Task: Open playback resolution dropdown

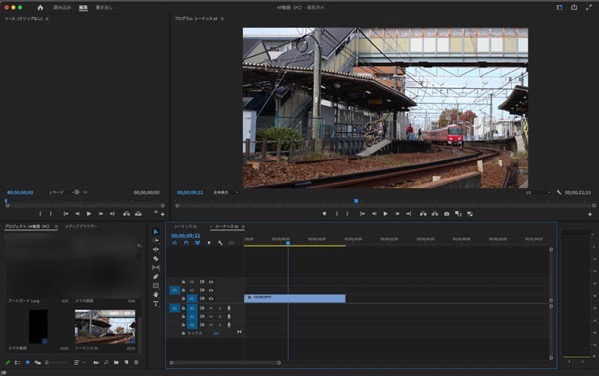Action: [x=538, y=193]
